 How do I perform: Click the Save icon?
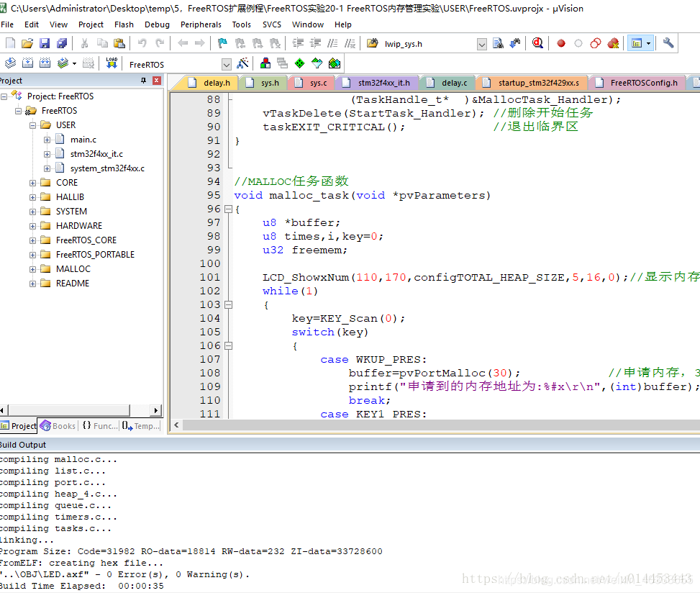pyautogui.click(x=45, y=43)
